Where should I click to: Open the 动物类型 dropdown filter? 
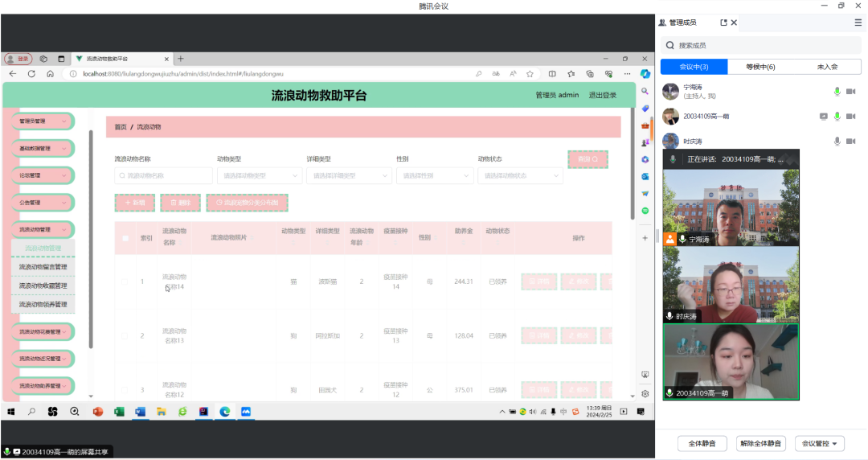click(x=257, y=175)
